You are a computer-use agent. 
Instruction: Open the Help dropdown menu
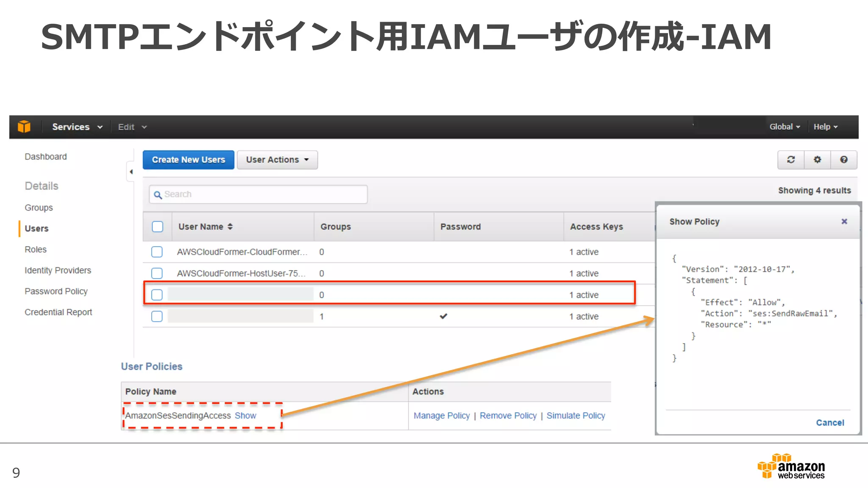click(x=826, y=127)
